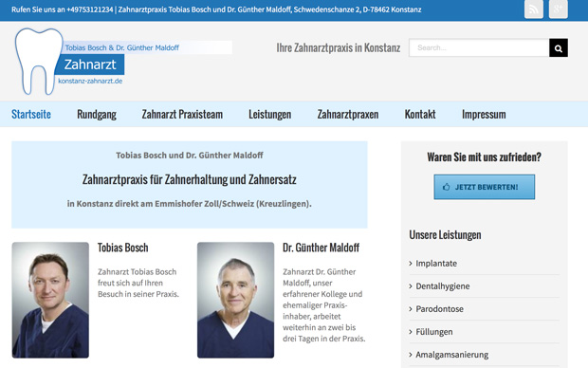Screen dimensions: 588x368
Task: Click the Zahnarzt blue logo label
Action: [x=90, y=64]
